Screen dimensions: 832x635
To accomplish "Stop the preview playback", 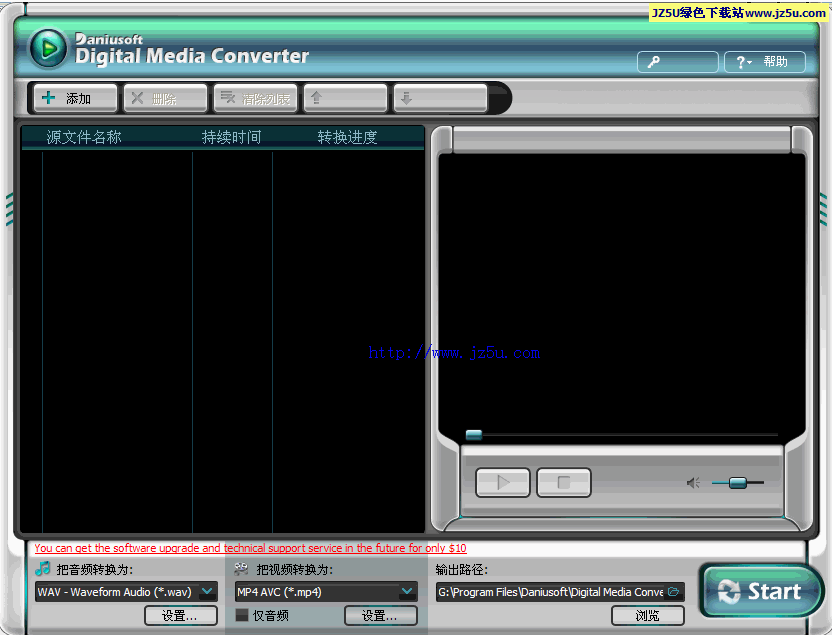I will [564, 482].
